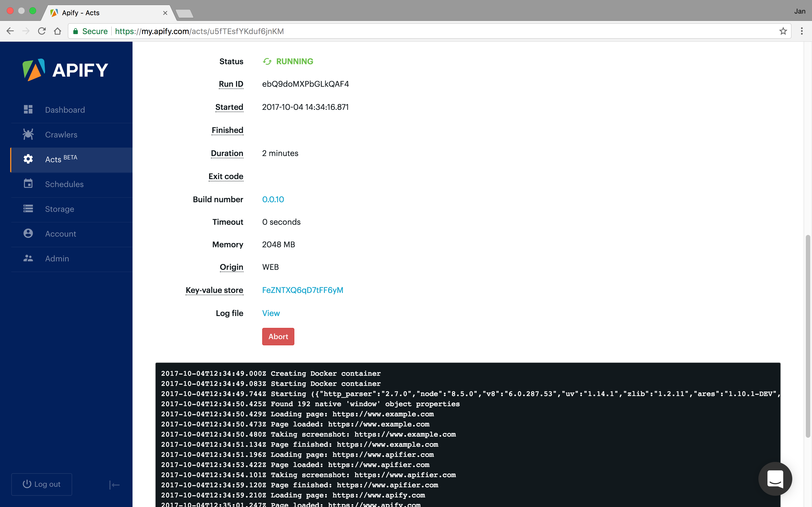812x507 pixels.
Task: Go to Storage section
Action: pyautogui.click(x=59, y=209)
